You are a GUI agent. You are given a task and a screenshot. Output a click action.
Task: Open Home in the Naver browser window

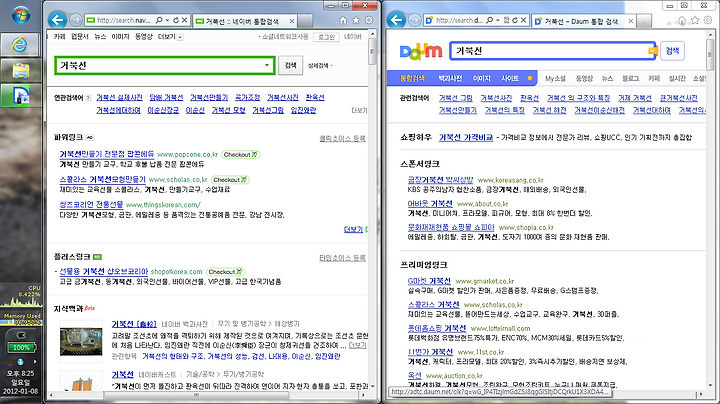click(343, 20)
